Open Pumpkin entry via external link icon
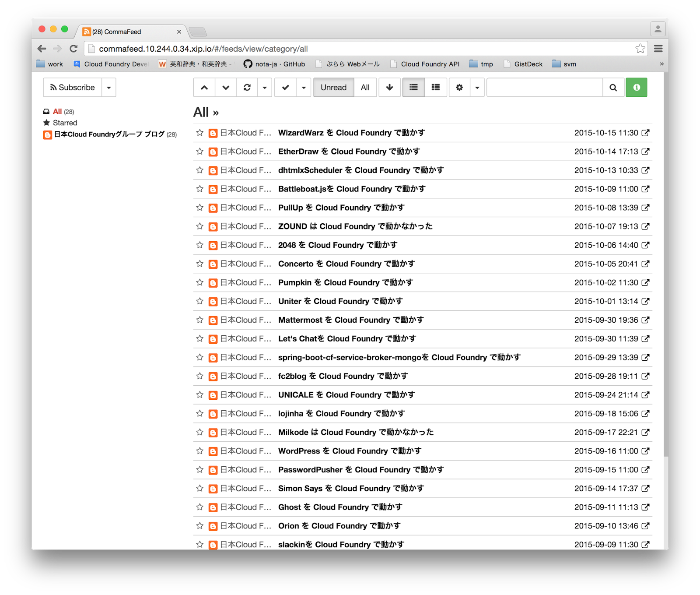 point(645,282)
